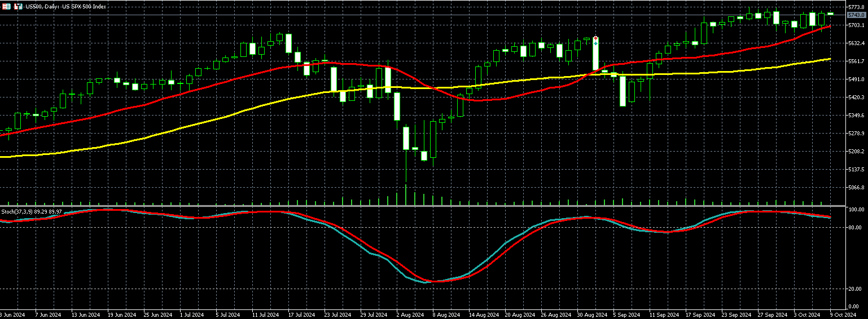This screenshot has height=319, width=868.
Task: Click the teal up-arrow trade marker
Action: (x=595, y=43)
